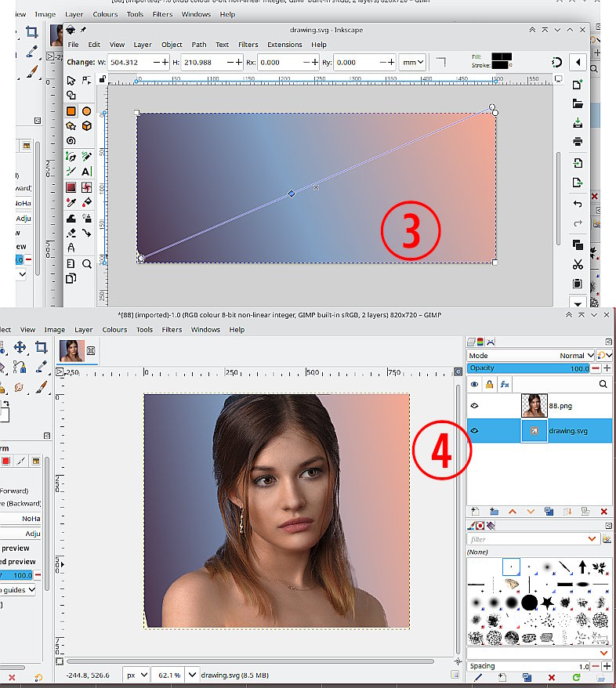Select the Inkscape Rectangle tool
This screenshot has width=616, height=688.
[71, 111]
